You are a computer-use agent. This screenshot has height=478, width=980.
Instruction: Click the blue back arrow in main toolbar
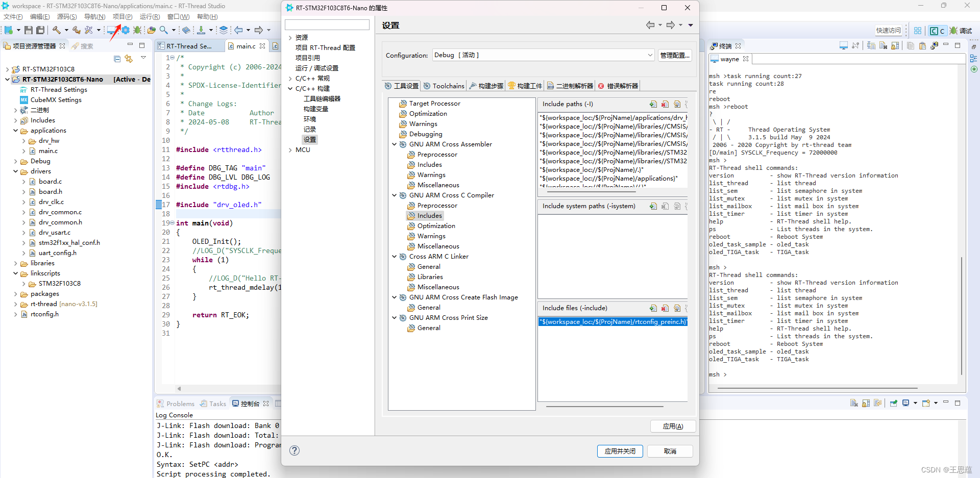[x=238, y=30]
